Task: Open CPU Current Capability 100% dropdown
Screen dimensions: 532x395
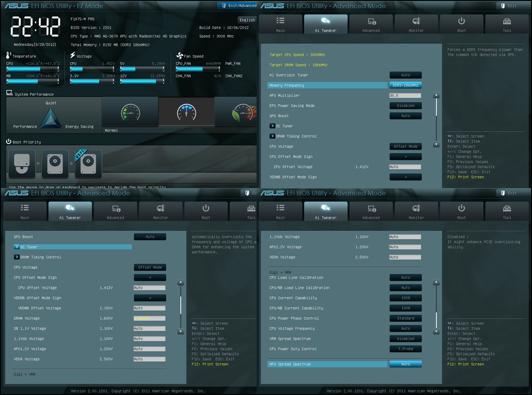Action: coord(406,298)
